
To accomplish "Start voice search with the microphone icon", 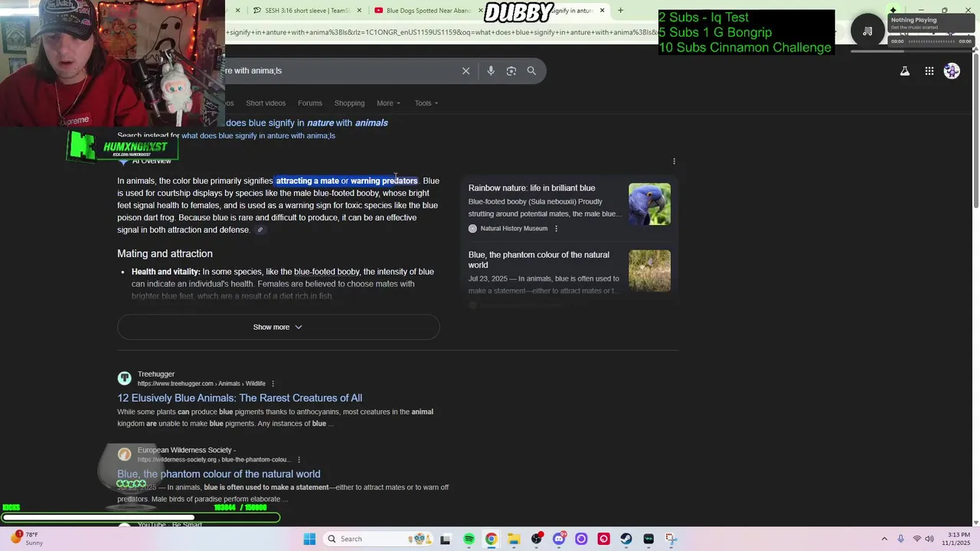I will pos(491,70).
